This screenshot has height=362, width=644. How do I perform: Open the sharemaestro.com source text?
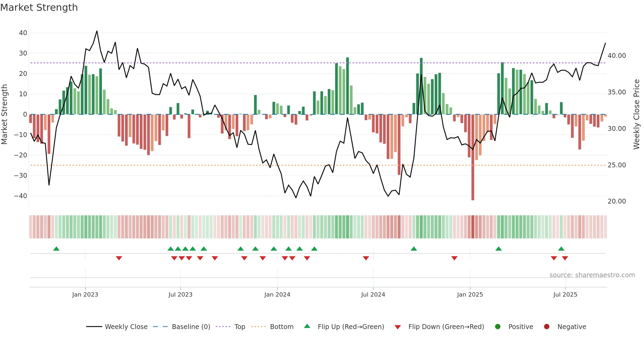pyautogui.click(x=592, y=275)
